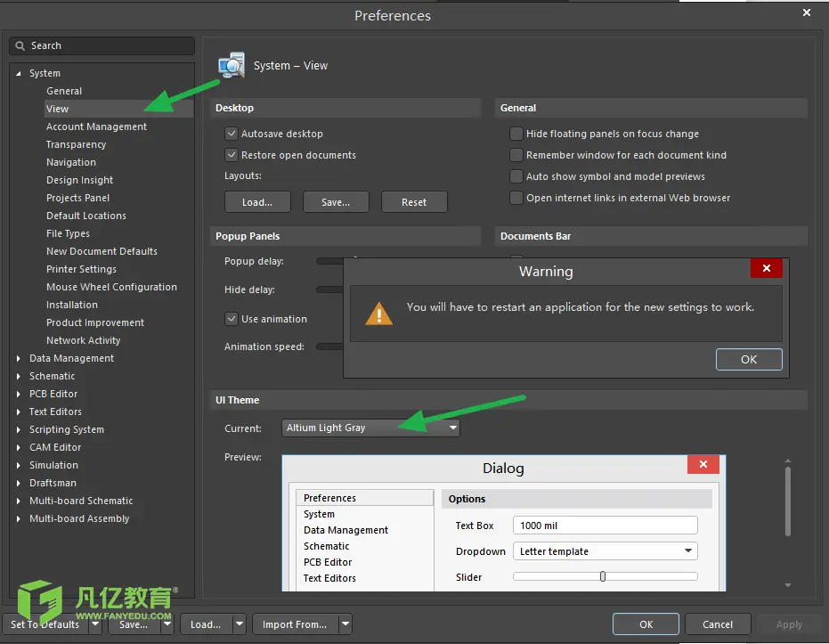Click the Import From... button
The height and width of the screenshot is (644, 829).
(x=295, y=624)
